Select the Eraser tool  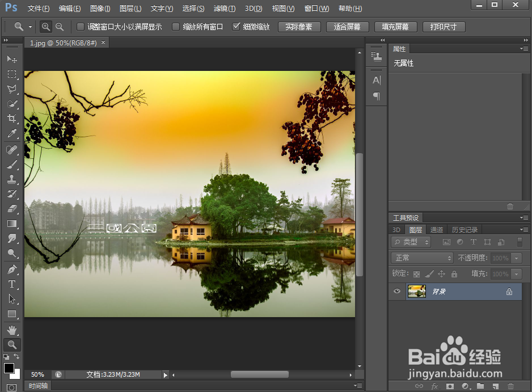click(12, 208)
